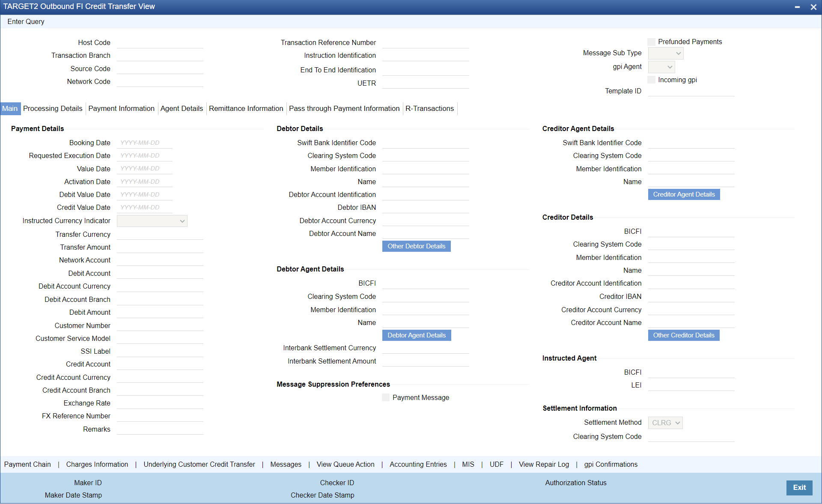This screenshot has height=504, width=822.
Task: Click the Exit button
Action: coord(799,488)
